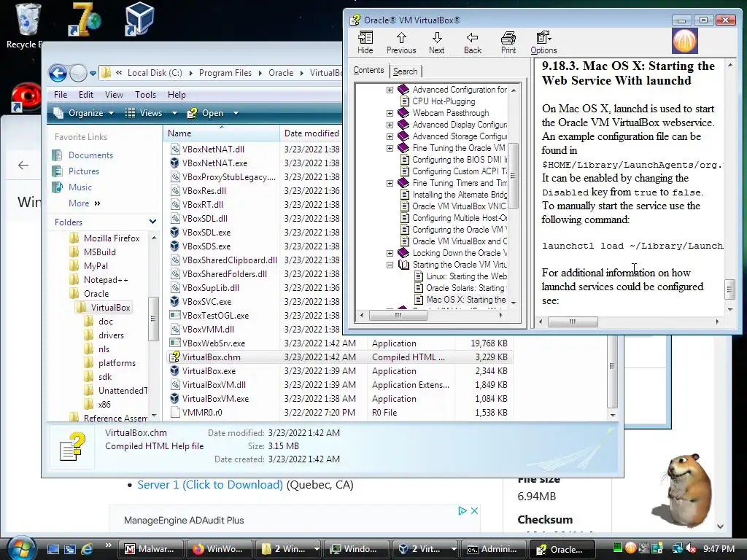The height and width of the screenshot is (560, 747).
Task: Sort by Name column header
Action: [x=222, y=133]
